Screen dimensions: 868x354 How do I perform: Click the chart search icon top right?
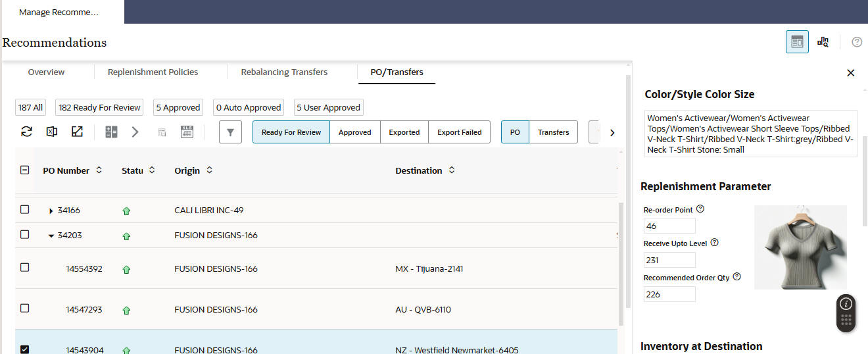[823, 42]
